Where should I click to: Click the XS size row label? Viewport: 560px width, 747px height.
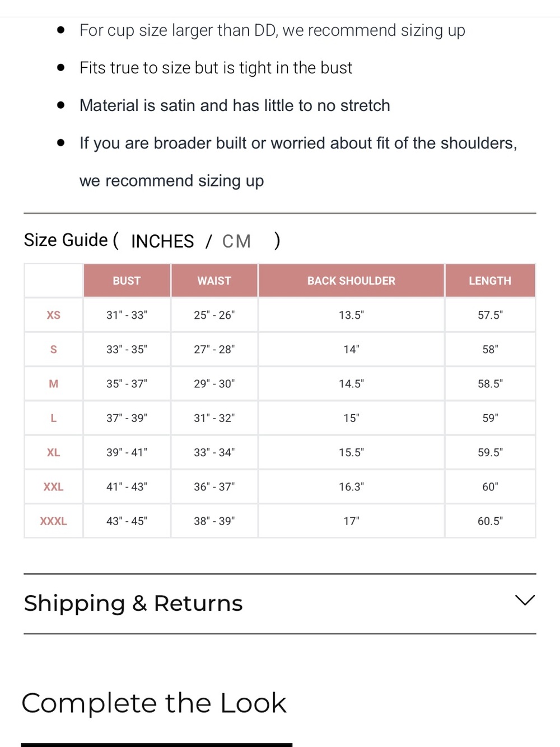point(54,315)
